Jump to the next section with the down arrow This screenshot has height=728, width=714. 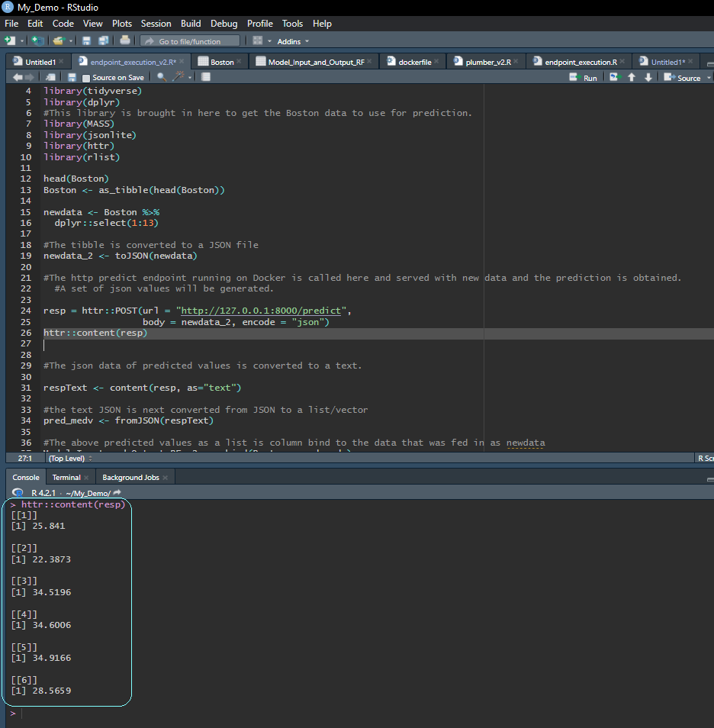tap(648, 77)
